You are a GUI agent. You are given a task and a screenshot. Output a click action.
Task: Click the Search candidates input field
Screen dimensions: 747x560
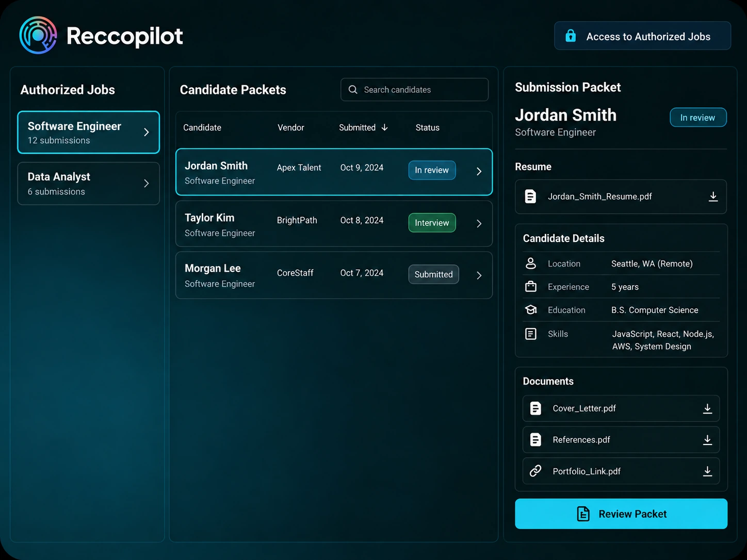point(414,90)
